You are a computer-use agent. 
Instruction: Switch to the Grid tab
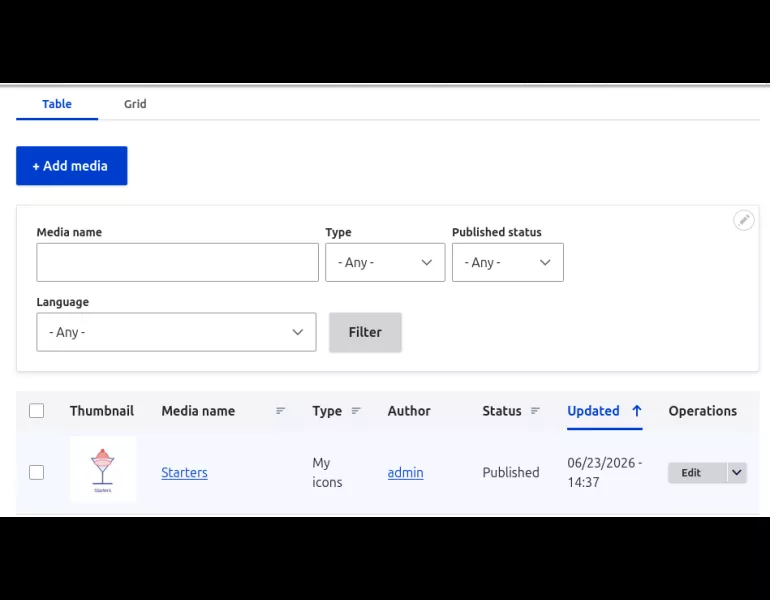[x=135, y=104]
